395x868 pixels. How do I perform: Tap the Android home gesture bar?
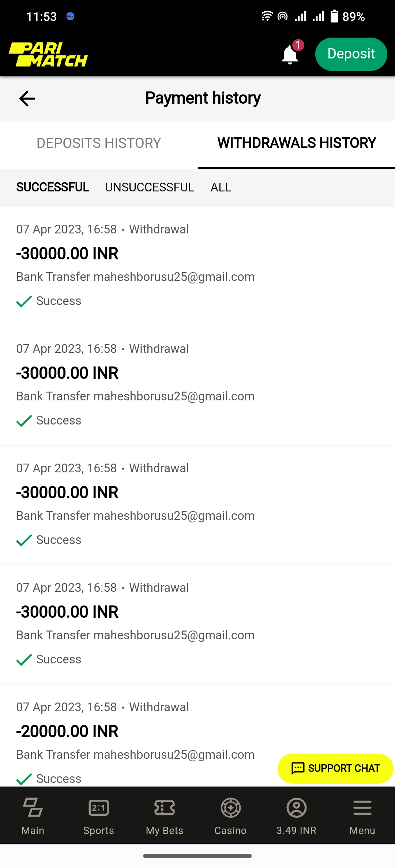tap(197, 856)
